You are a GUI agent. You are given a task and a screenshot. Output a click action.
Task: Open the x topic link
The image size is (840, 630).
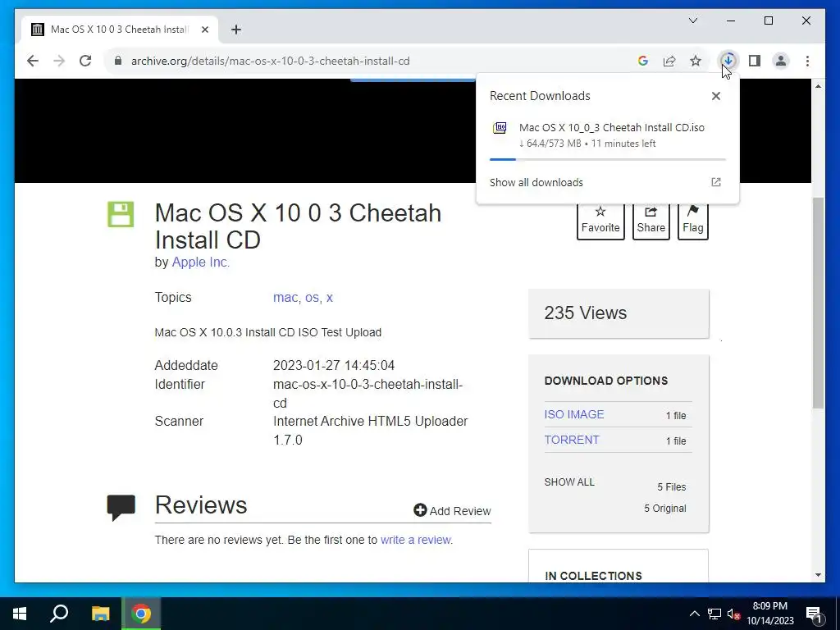click(330, 297)
